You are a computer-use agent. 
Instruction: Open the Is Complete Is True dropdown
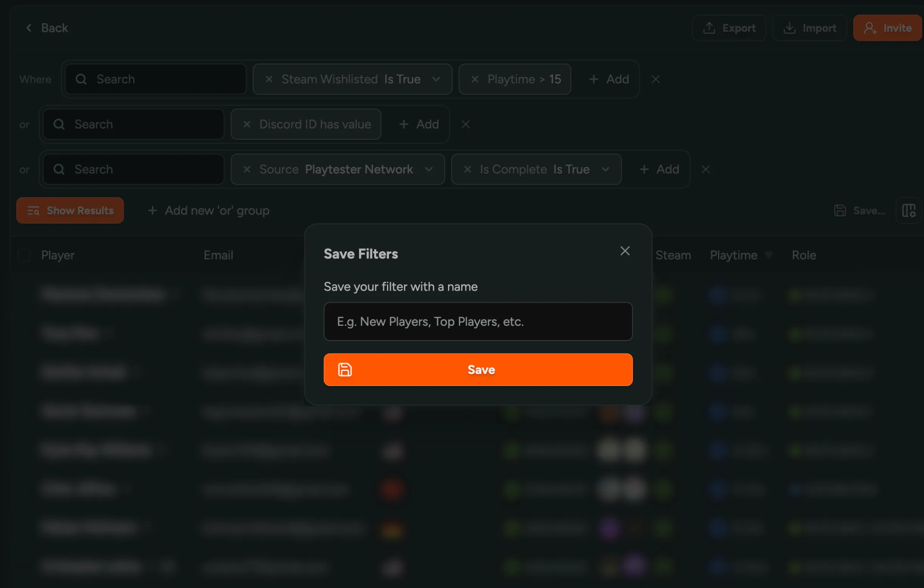tap(605, 169)
